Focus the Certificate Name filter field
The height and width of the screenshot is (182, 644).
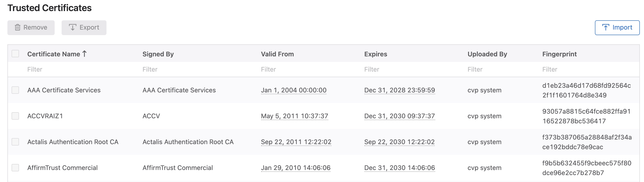(75, 69)
